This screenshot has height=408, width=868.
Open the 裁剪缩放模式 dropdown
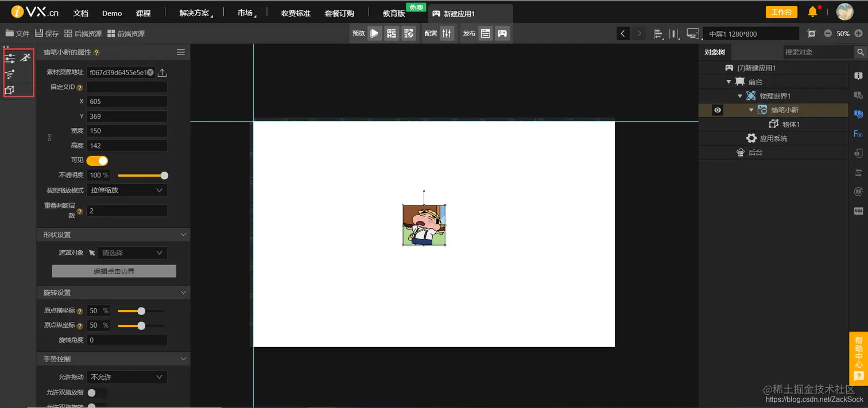coord(127,190)
